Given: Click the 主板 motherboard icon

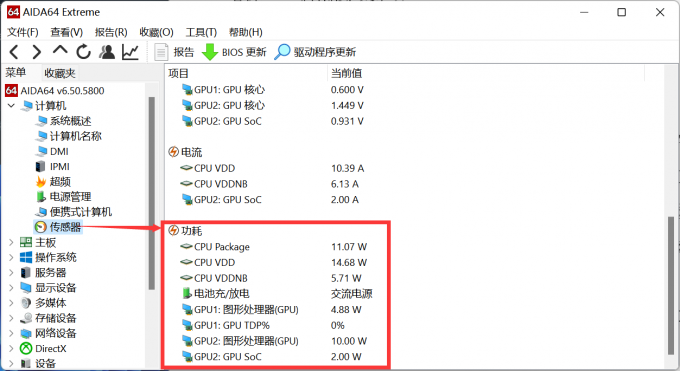Looking at the screenshot, I should point(26,242).
